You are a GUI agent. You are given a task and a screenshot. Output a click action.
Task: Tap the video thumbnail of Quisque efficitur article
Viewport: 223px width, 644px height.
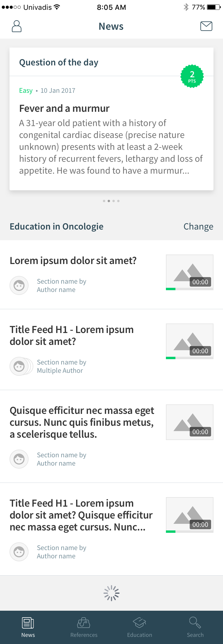click(190, 422)
